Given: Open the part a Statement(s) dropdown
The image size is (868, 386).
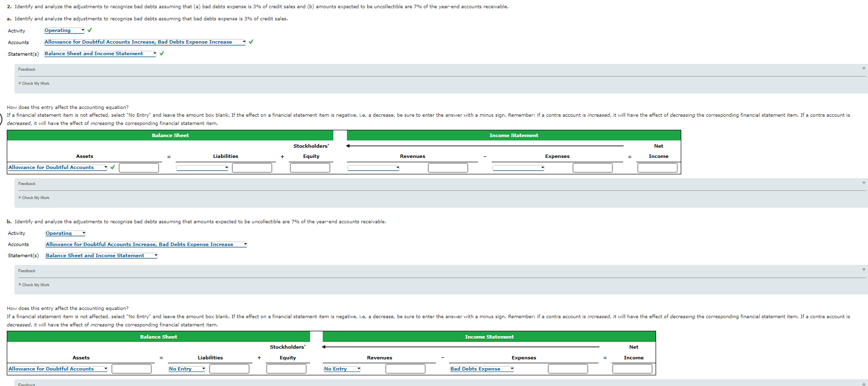Looking at the screenshot, I should pyautogui.click(x=100, y=54).
